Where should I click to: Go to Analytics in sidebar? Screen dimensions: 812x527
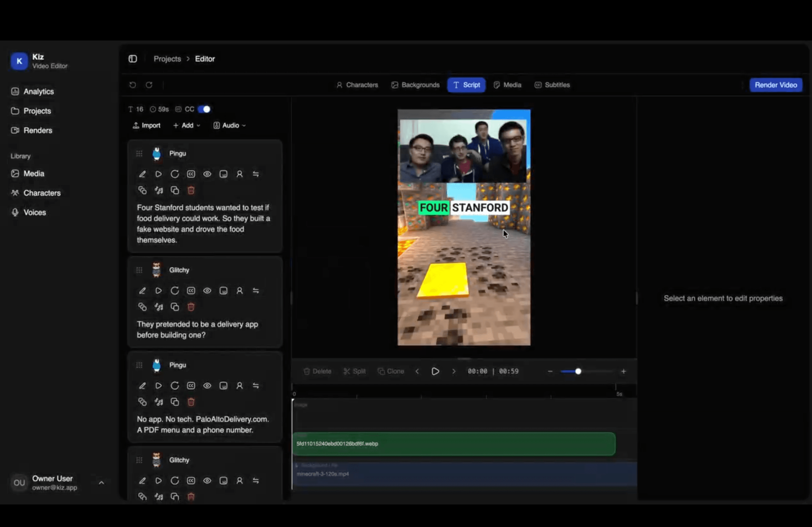pyautogui.click(x=32, y=91)
